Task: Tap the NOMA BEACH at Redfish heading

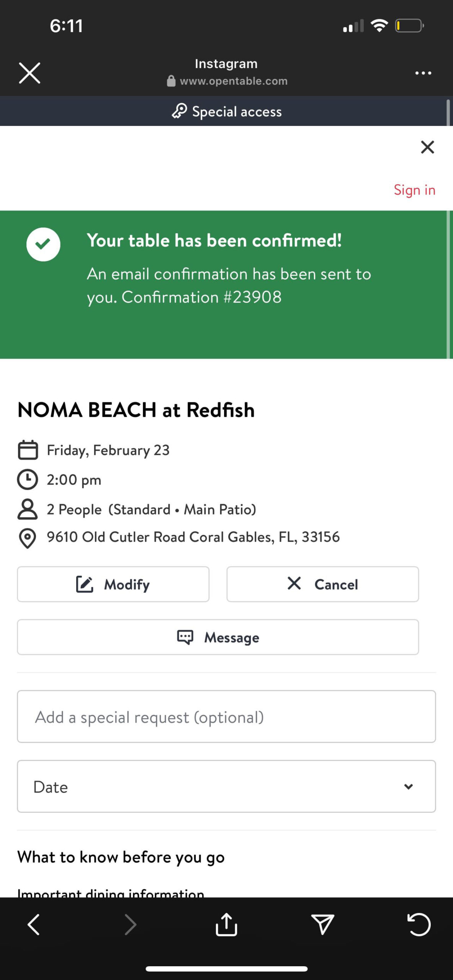Action: [x=136, y=410]
